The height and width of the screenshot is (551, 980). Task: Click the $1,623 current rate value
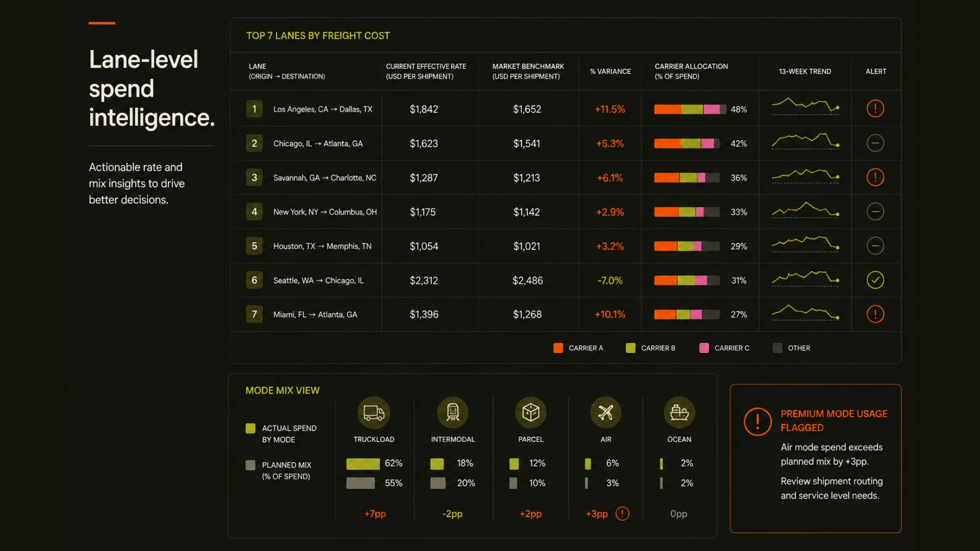[x=424, y=143]
